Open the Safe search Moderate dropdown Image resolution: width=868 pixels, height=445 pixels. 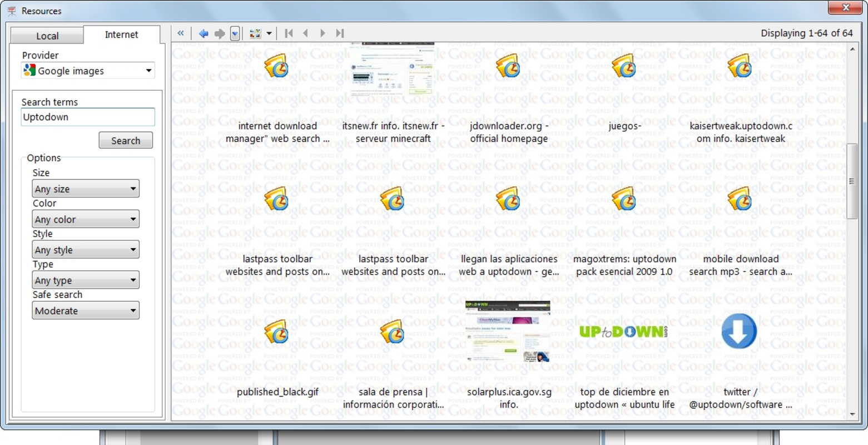click(86, 310)
